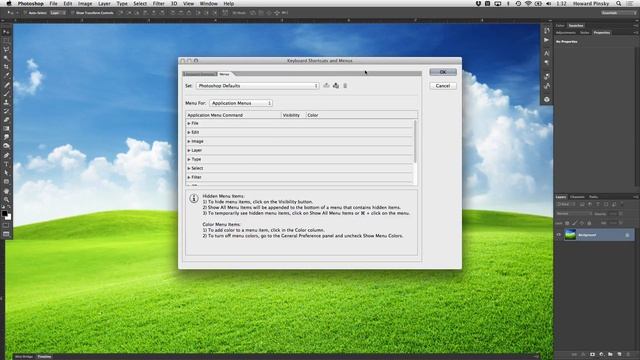Toggle Quick Mask mode icon
The image size is (640, 360).
coord(6,225)
